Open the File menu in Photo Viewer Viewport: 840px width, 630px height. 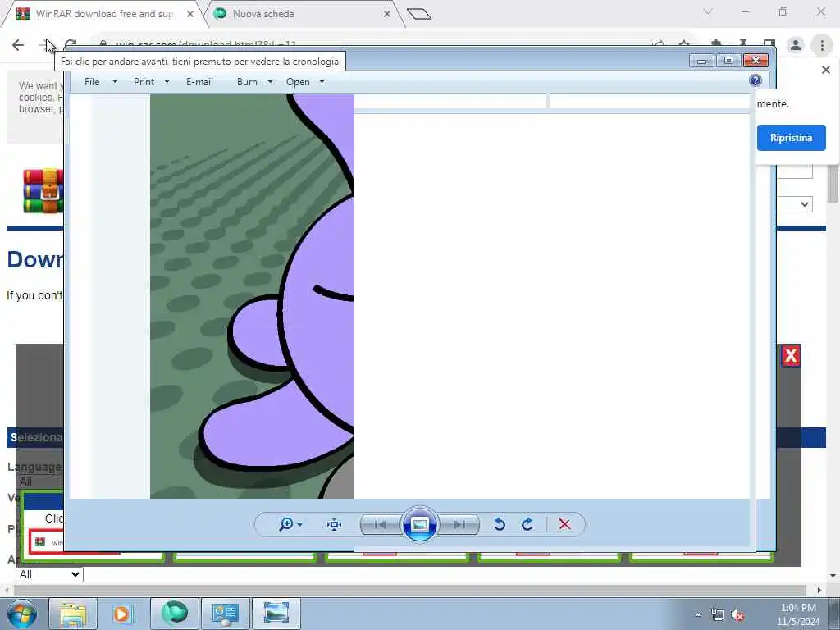(92, 82)
